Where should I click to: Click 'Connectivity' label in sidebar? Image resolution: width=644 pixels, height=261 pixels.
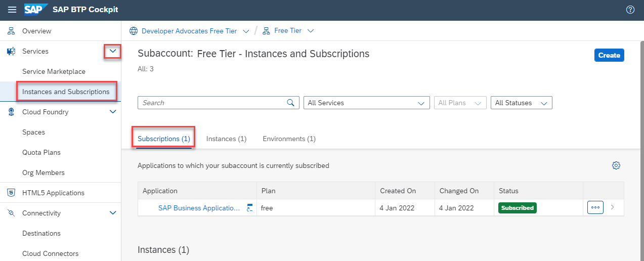point(41,213)
